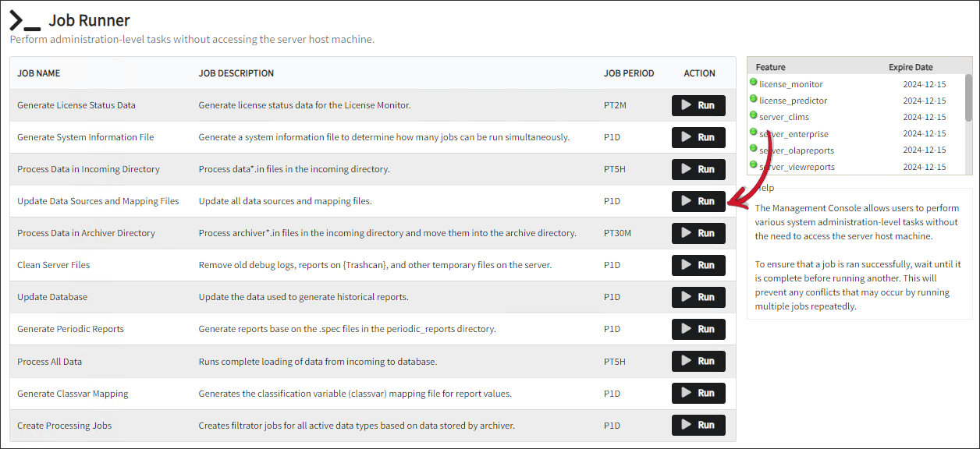Click the license_predictor green status icon
980x449 pixels.
coord(754,99)
